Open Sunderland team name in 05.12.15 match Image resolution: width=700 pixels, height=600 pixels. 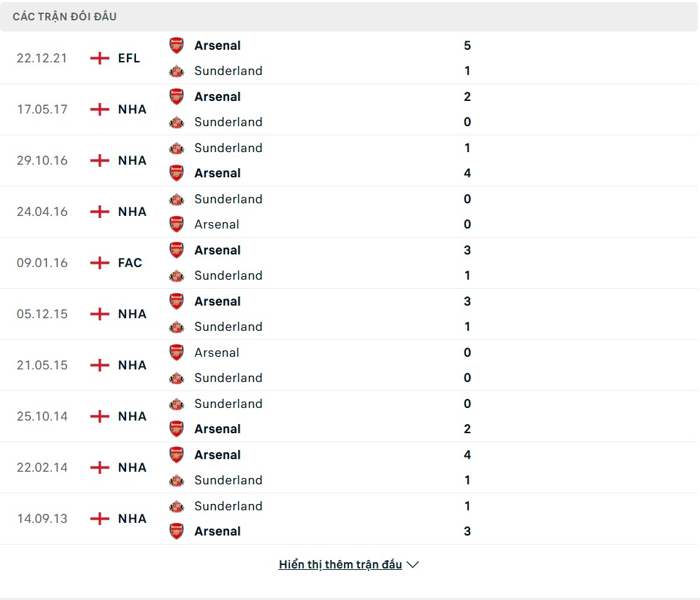(x=228, y=327)
